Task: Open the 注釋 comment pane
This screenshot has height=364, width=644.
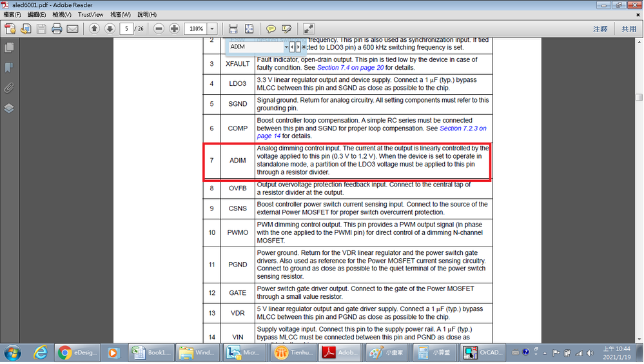Action: (600, 29)
